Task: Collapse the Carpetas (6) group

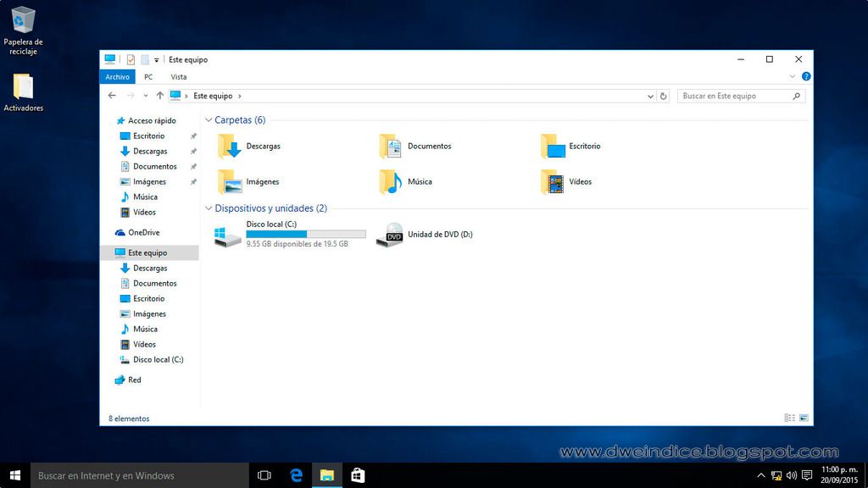Action: click(x=209, y=120)
